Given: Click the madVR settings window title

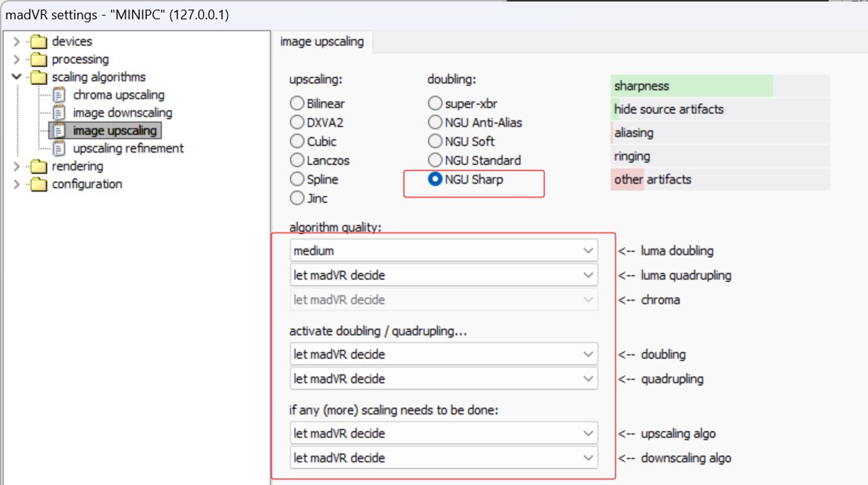Looking at the screenshot, I should (x=117, y=14).
